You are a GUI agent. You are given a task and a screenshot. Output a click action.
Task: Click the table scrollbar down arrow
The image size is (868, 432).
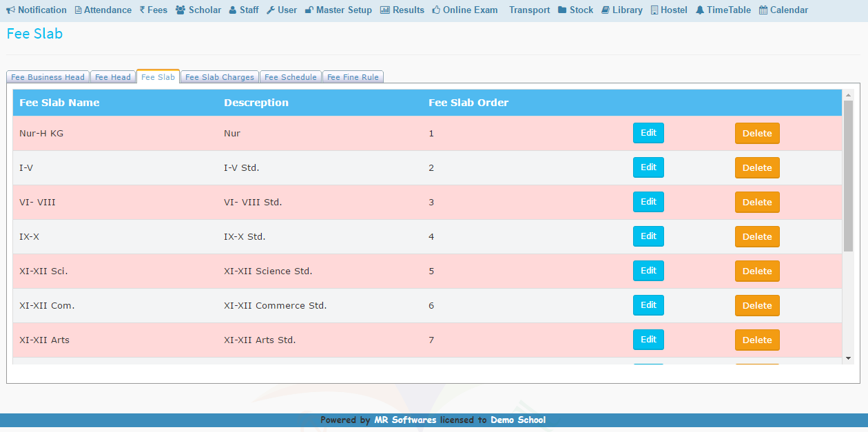point(848,358)
